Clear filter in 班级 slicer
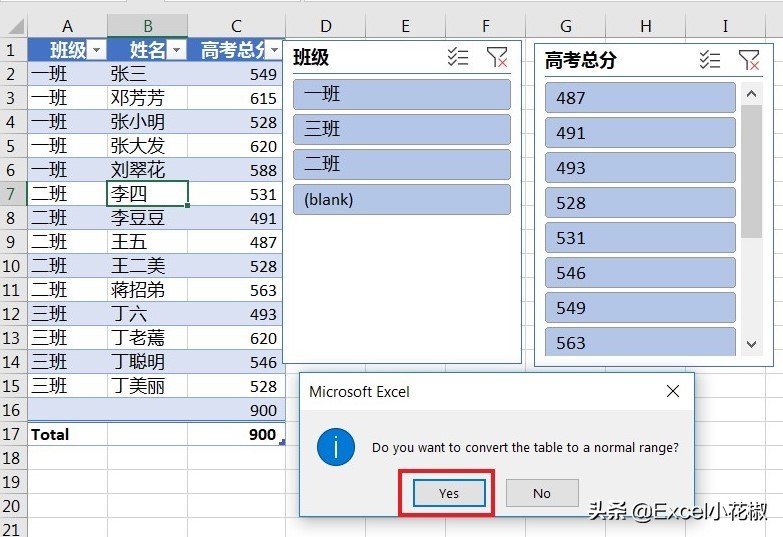The image size is (783, 537). [x=497, y=57]
